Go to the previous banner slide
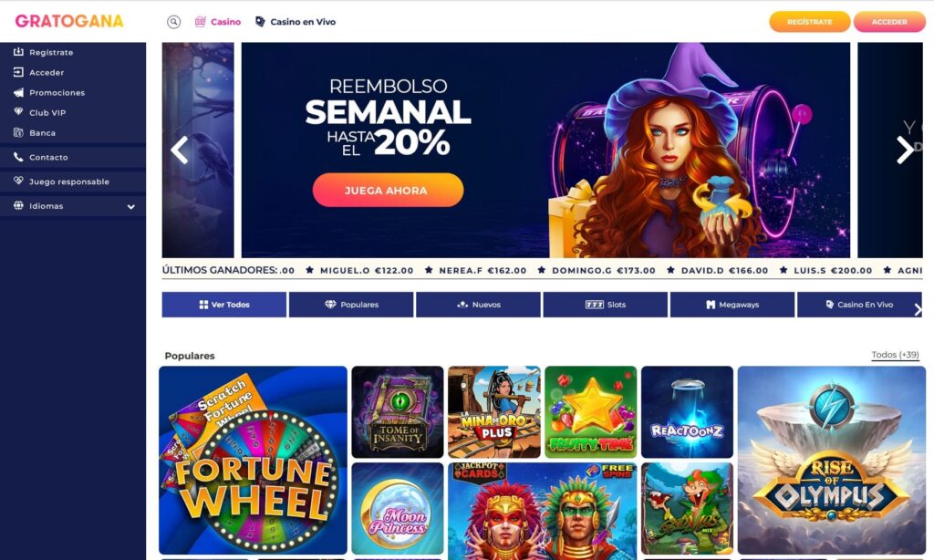The height and width of the screenshot is (560, 934). pyautogui.click(x=180, y=150)
